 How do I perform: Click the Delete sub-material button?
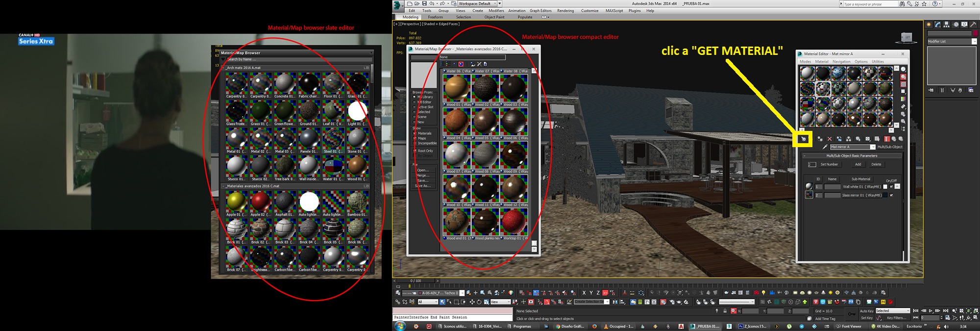tap(876, 164)
